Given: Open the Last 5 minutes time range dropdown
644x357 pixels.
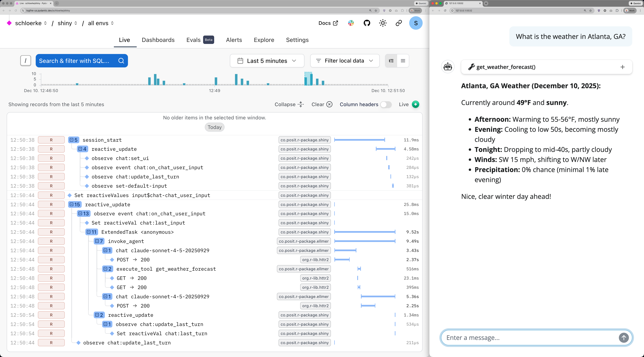Looking at the screenshot, I should (267, 61).
